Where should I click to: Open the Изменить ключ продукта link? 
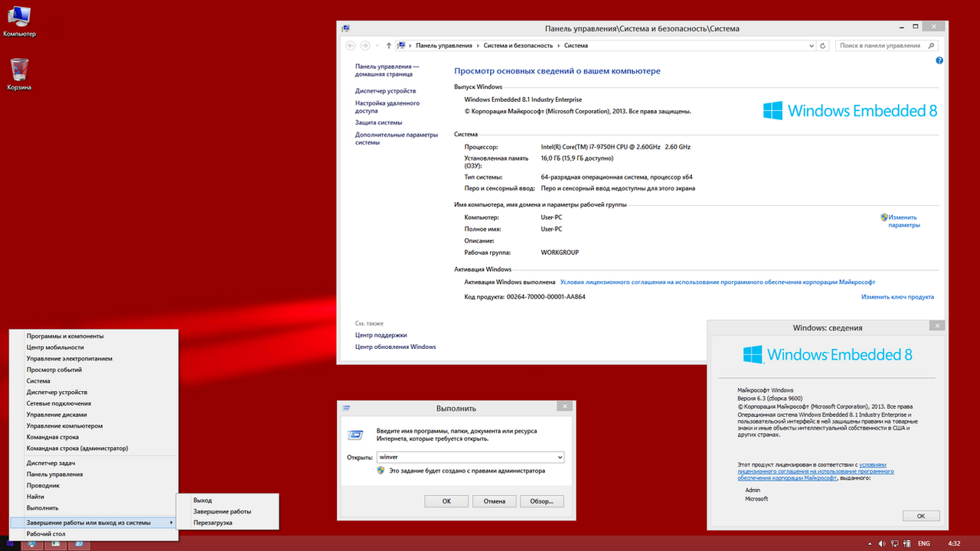(x=897, y=297)
